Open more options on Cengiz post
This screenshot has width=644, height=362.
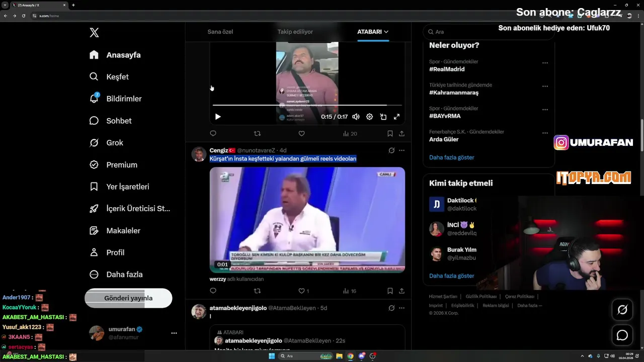(401, 150)
